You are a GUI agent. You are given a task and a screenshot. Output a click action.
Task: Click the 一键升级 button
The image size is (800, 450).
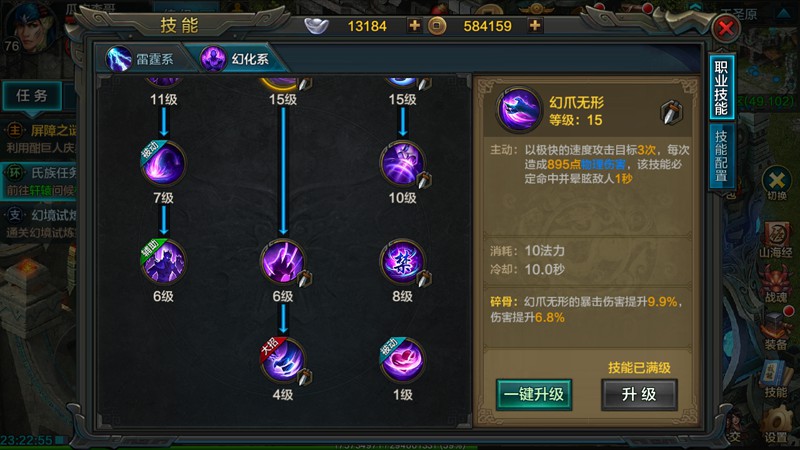(534, 394)
